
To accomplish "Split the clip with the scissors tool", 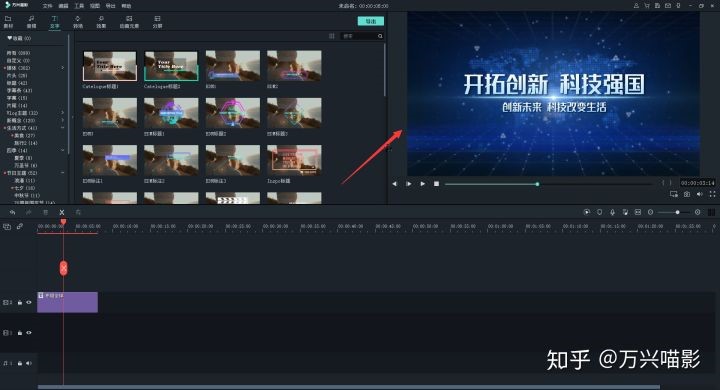I will [62, 212].
